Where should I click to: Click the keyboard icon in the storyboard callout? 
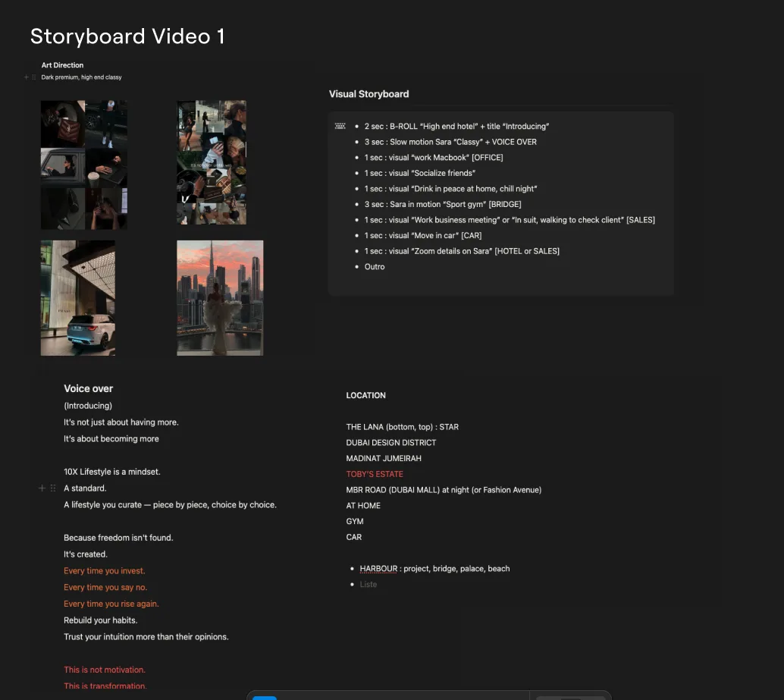click(340, 126)
